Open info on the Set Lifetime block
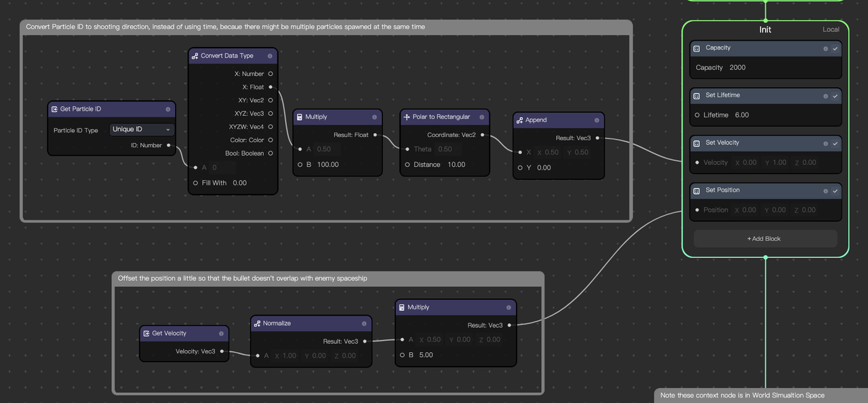 click(825, 96)
